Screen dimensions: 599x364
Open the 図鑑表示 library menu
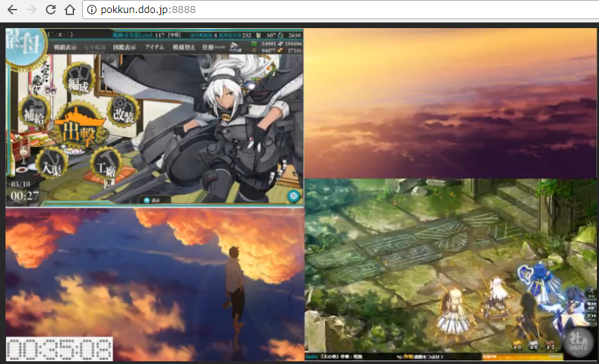pyautogui.click(x=125, y=47)
